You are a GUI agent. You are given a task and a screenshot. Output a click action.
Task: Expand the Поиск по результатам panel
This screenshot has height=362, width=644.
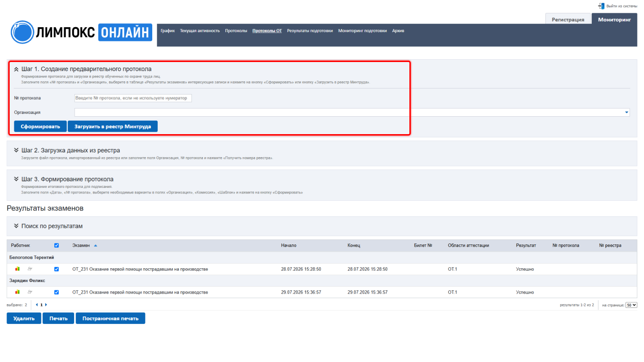(x=17, y=226)
